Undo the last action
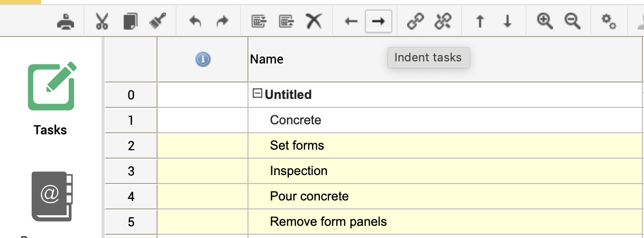644x238 pixels. (195, 21)
